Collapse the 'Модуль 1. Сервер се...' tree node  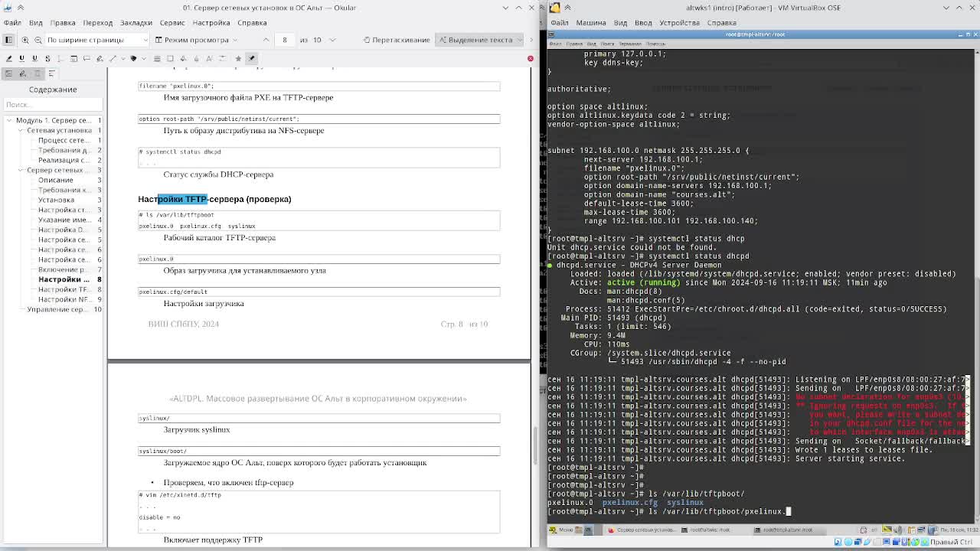(10, 120)
